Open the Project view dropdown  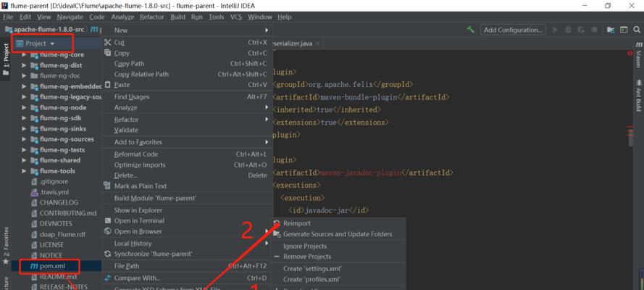(52, 43)
